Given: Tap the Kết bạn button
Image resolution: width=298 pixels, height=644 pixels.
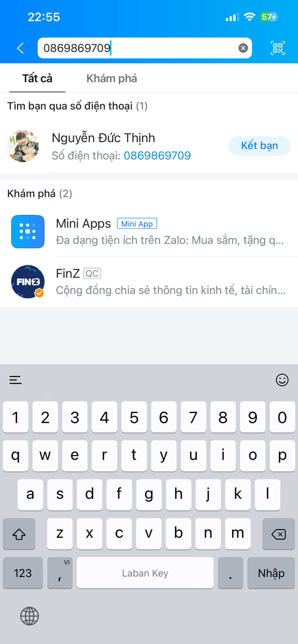Looking at the screenshot, I should [x=259, y=146].
